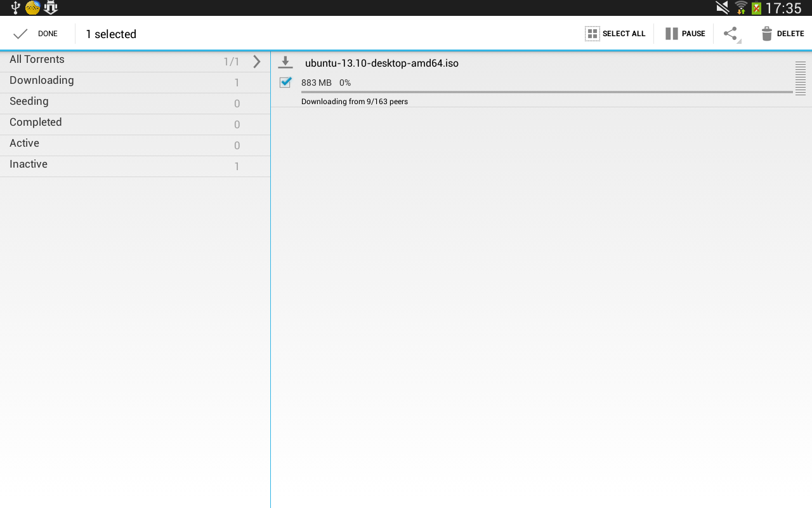The height and width of the screenshot is (508, 812).
Task: Click the '1 selected' label
Action: 111,34
